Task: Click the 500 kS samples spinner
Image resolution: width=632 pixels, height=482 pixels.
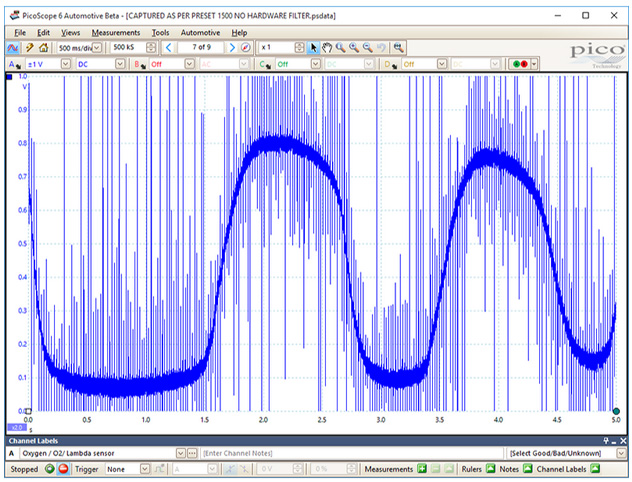Action: (x=151, y=48)
